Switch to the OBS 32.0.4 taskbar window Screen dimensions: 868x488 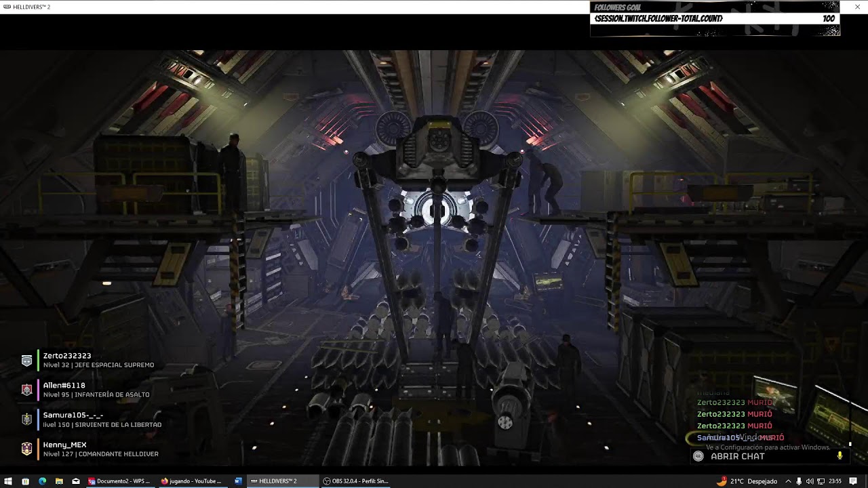(x=355, y=481)
